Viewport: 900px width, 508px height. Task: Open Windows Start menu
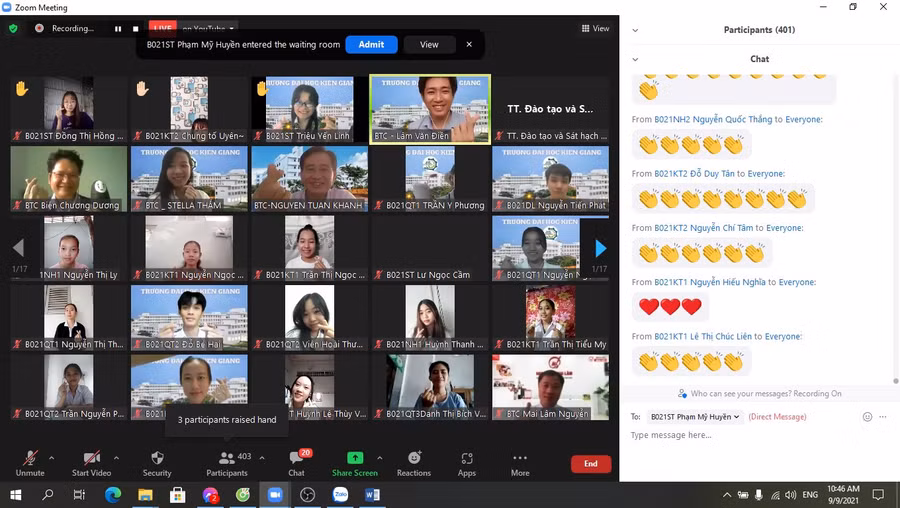pos(15,495)
